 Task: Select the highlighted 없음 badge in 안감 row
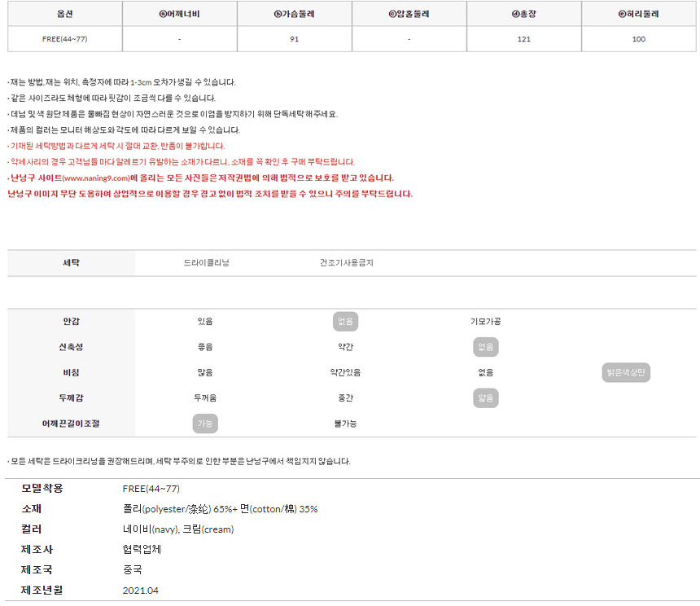click(x=345, y=322)
